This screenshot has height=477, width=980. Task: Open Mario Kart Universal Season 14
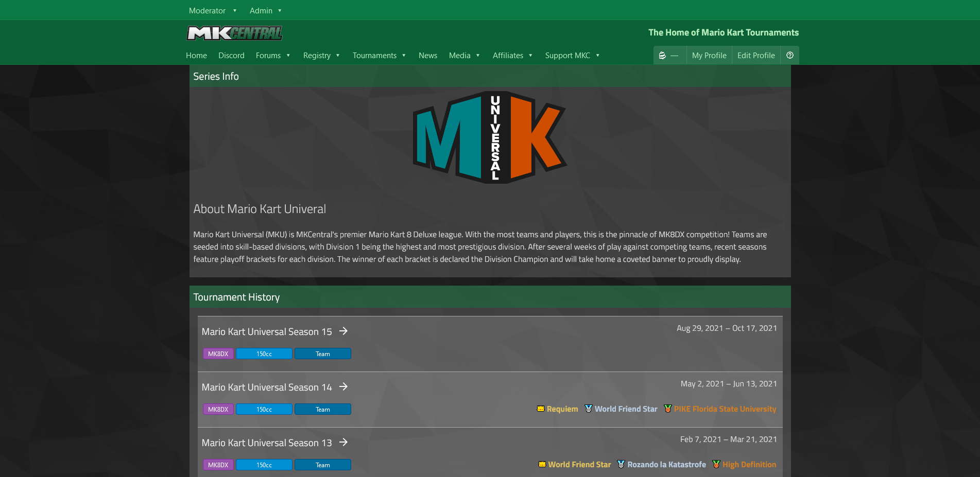tap(267, 387)
